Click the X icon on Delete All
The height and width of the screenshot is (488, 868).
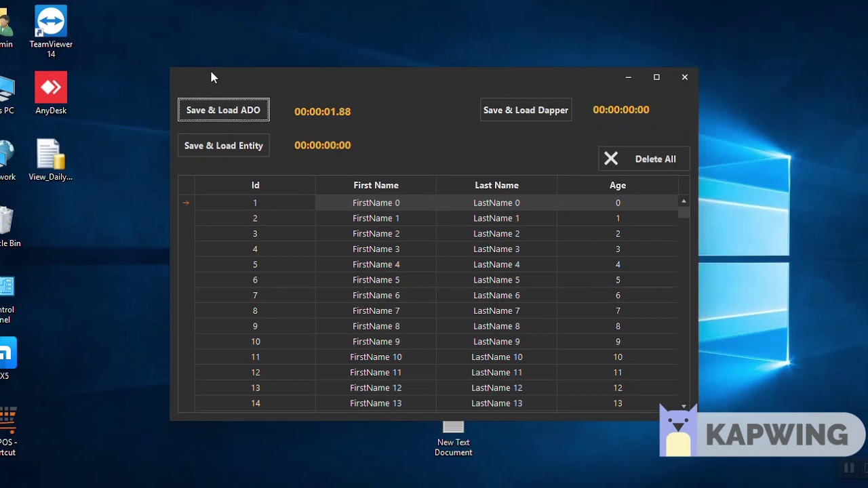point(611,159)
